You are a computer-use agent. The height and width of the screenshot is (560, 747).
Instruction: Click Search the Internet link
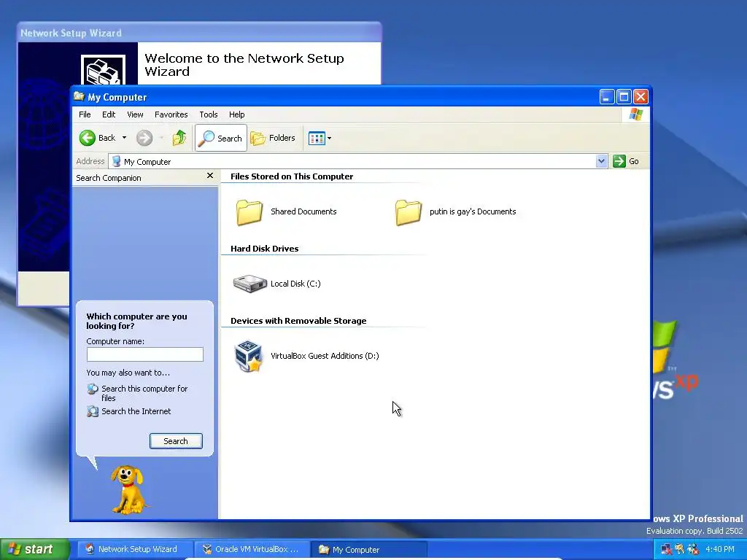[x=136, y=411]
